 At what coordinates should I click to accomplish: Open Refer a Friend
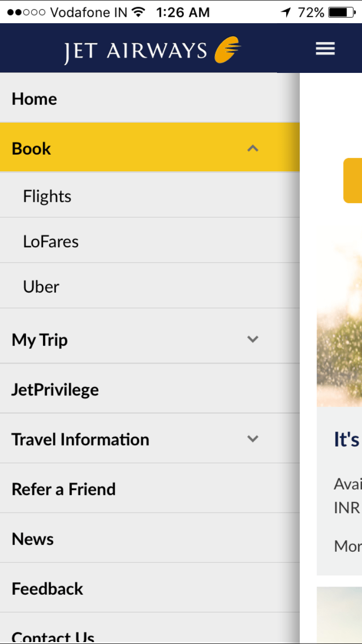63,489
